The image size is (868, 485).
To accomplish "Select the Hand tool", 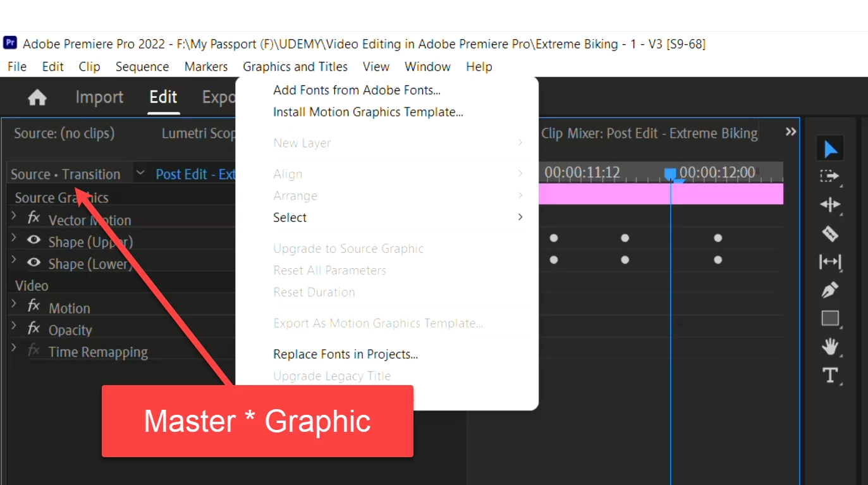I will click(830, 347).
